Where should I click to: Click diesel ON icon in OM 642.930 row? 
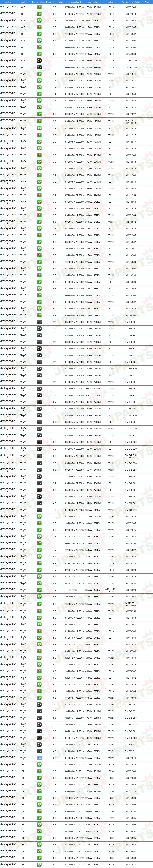[x=39, y=718]
